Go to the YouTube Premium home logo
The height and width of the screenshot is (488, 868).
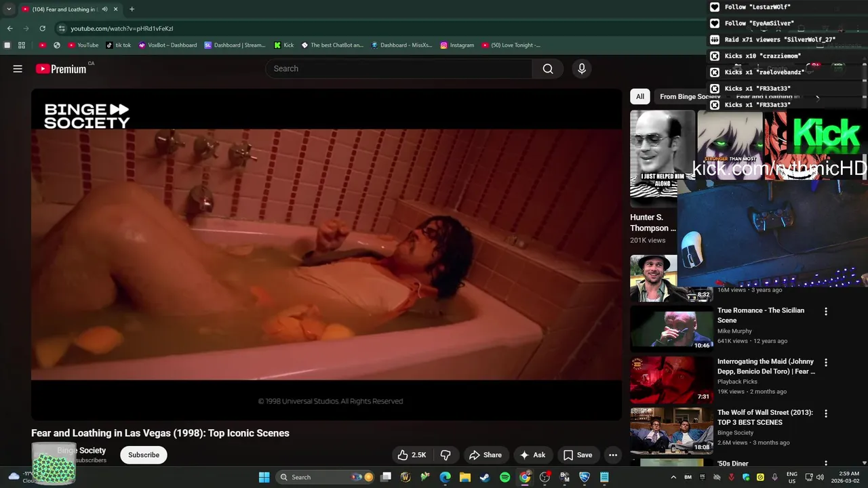coord(61,68)
